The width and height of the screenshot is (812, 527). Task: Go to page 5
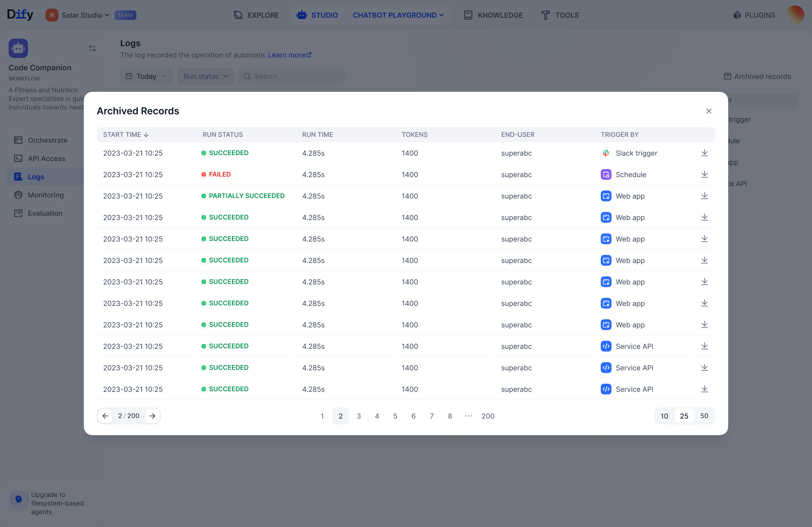pos(395,416)
